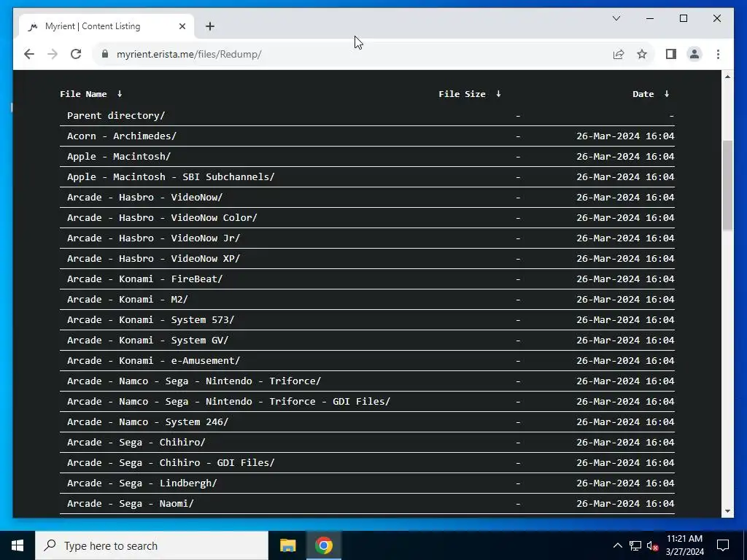Screen dimensions: 747x560
Task: Open the Acorn - Archimedes folder
Action: (122, 136)
